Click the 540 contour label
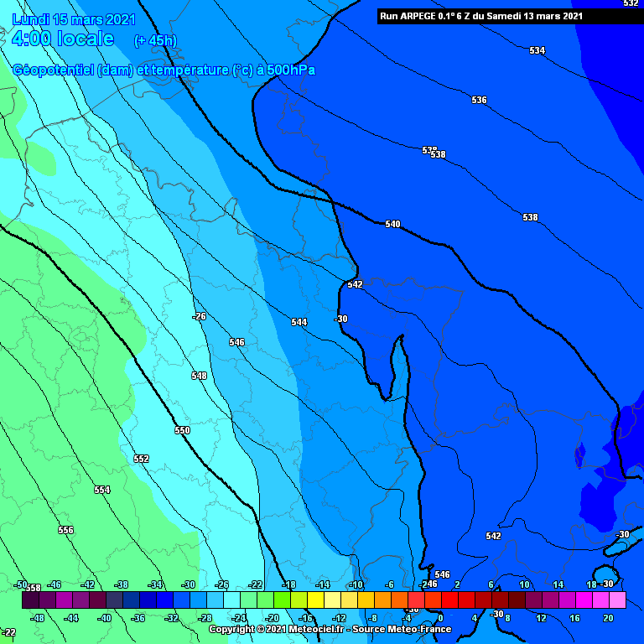Screen dimensions: 644x644 tap(392, 224)
